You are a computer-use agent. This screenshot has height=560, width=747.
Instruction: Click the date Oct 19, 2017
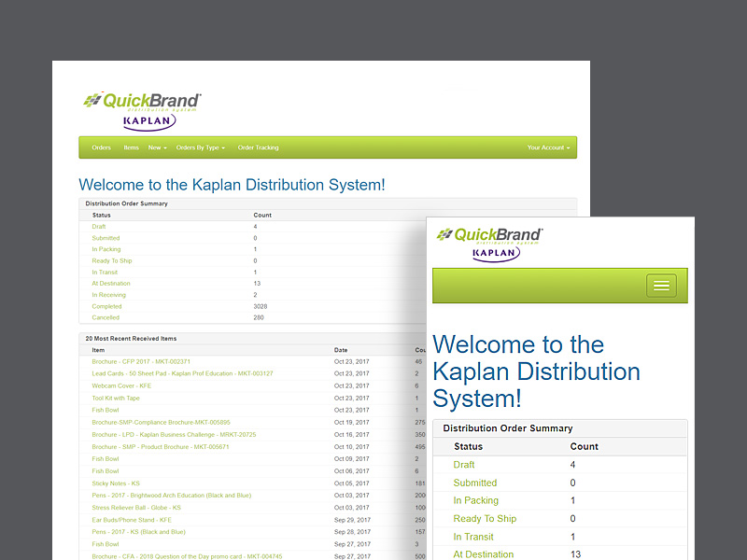pos(352,423)
